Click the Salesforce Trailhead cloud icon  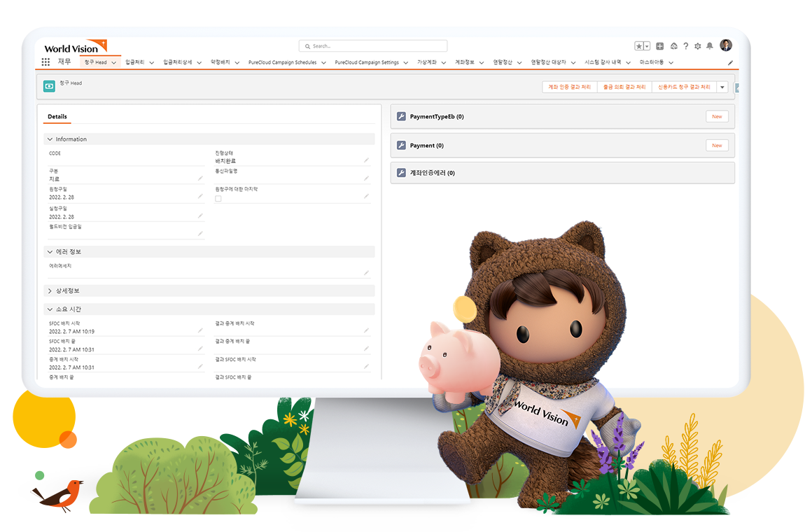pos(674,46)
